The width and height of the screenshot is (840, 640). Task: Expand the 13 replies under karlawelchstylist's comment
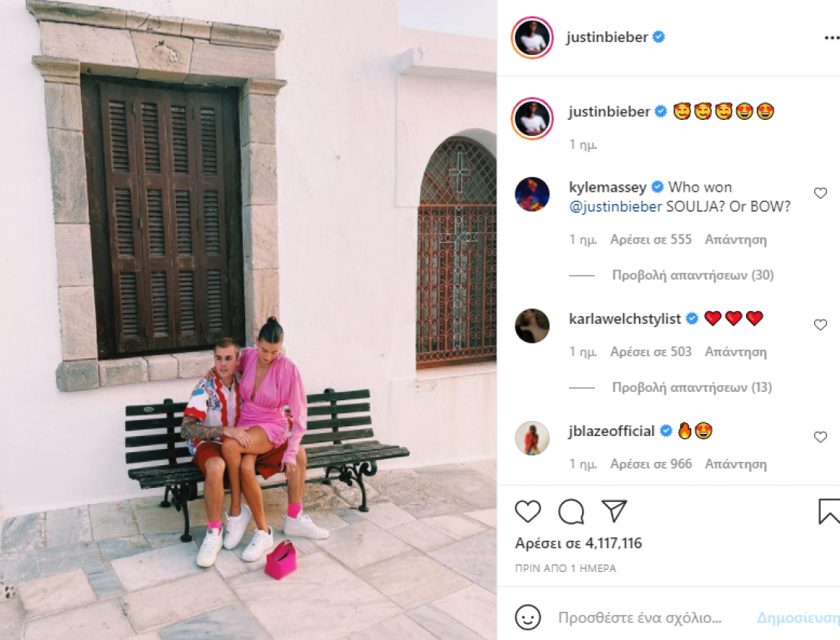tap(692, 387)
